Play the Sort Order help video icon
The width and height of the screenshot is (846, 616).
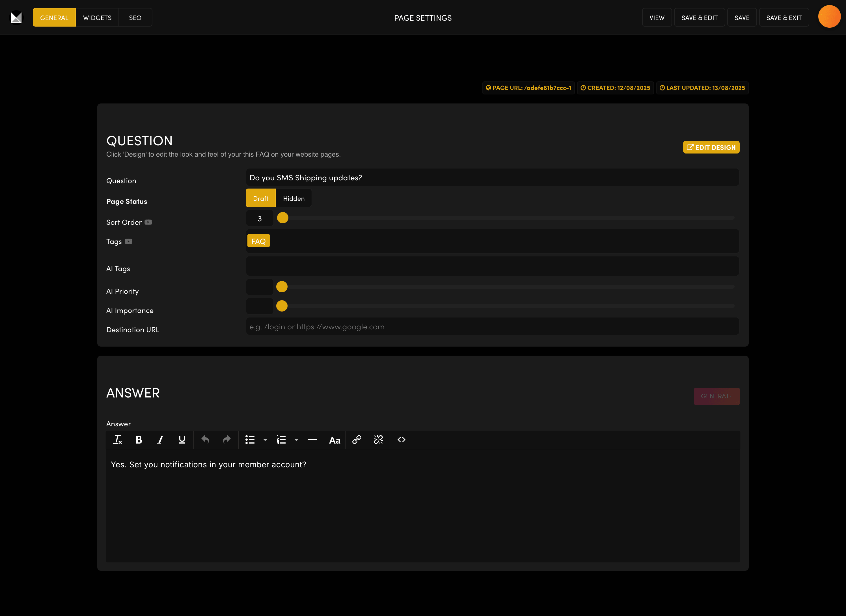[x=148, y=222]
